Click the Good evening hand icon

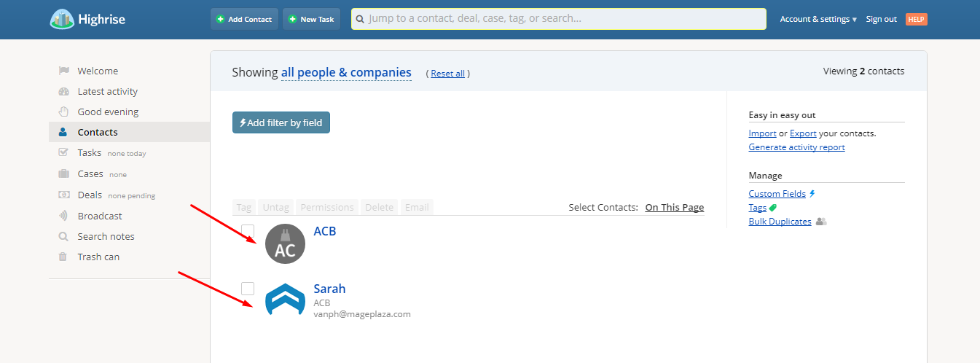(x=63, y=112)
